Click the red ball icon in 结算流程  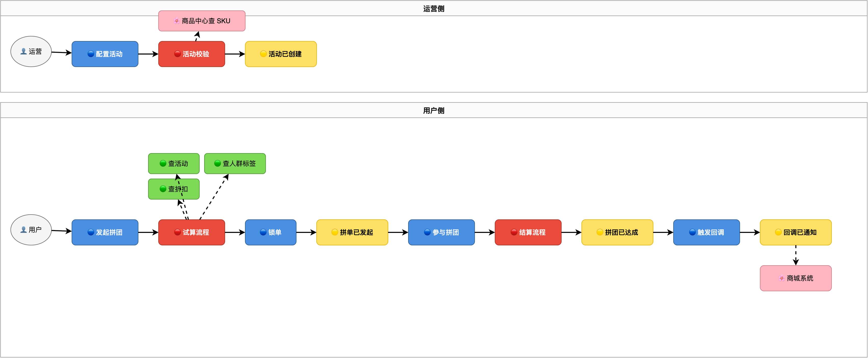tap(514, 232)
